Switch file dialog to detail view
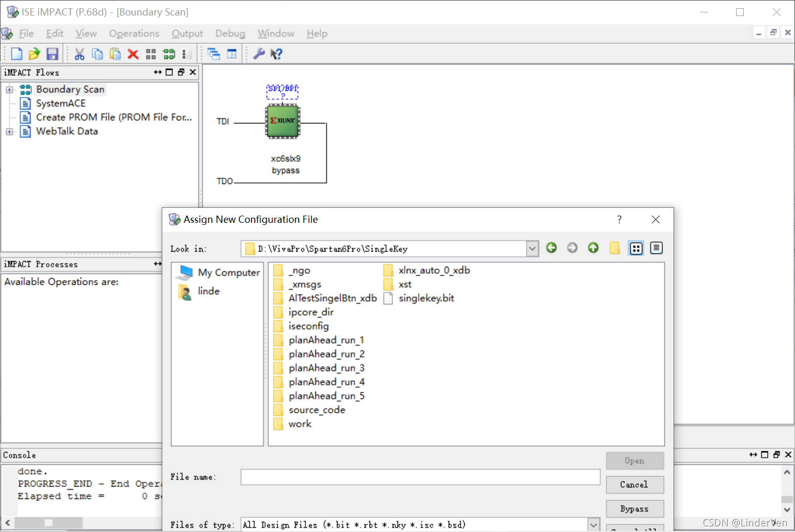 (x=656, y=248)
